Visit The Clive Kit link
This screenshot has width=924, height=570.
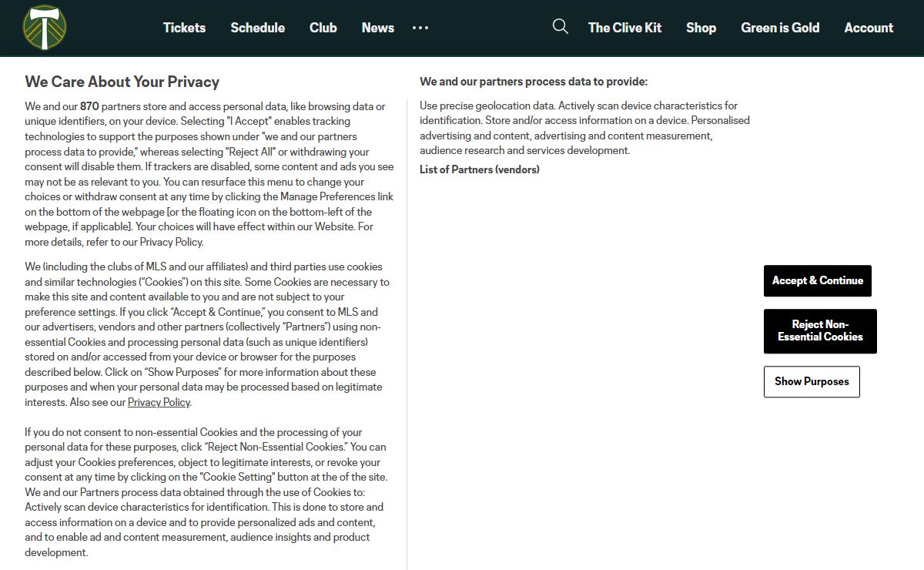pyautogui.click(x=624, y=28)
